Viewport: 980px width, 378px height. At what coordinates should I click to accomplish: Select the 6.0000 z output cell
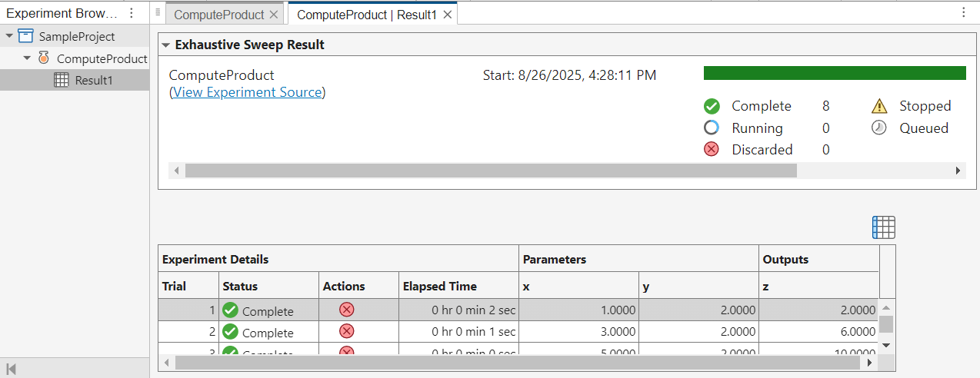point(818,332)
